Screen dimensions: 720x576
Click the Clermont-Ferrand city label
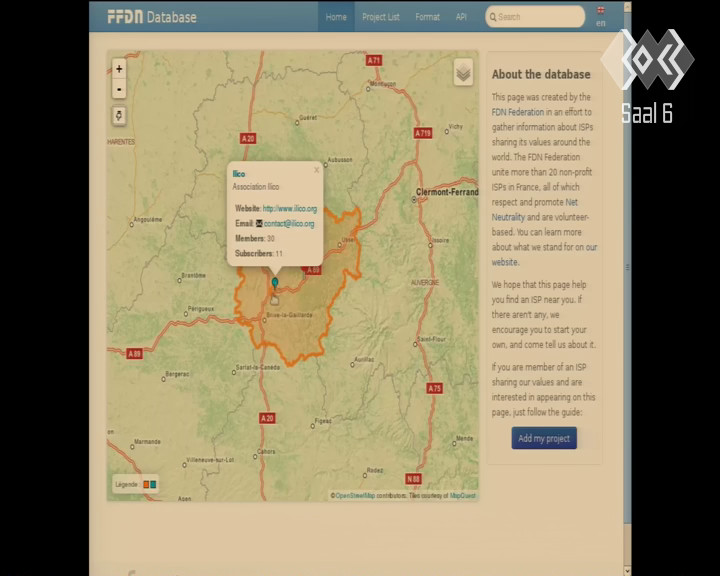point(447,192)
